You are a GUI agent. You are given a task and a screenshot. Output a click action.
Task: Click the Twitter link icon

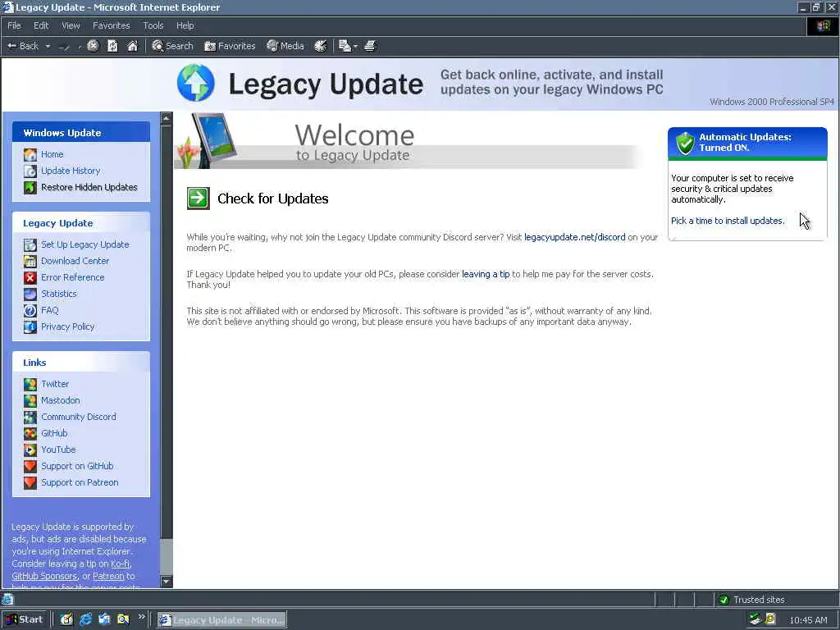(x=30, y=384)
